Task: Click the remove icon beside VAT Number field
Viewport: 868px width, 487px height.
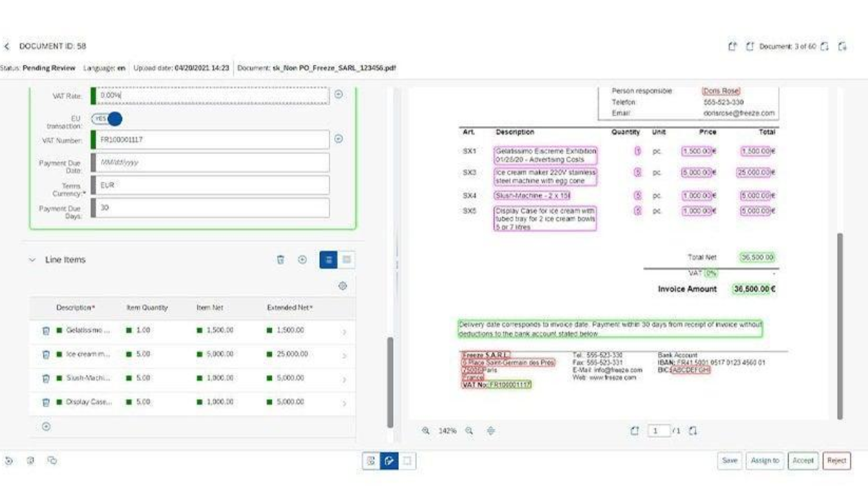Action: pos(338,139)
